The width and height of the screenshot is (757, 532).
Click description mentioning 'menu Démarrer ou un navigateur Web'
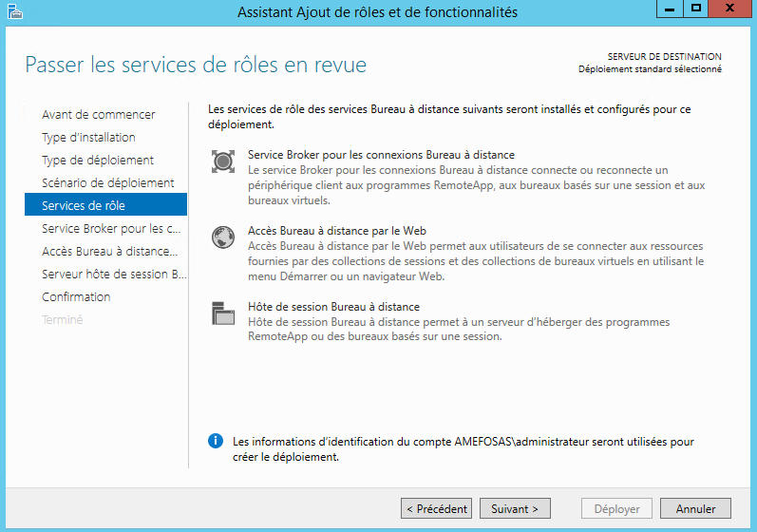[x=476, y=261]
